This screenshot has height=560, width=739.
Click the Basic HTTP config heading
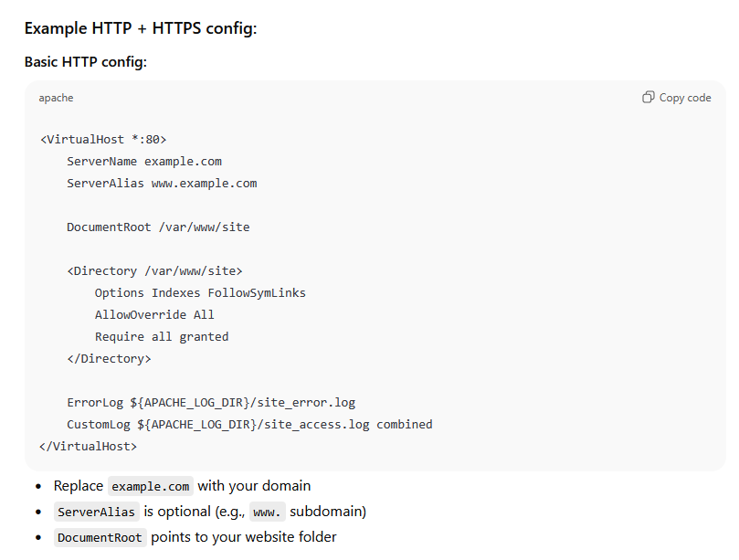pos(85,62)
